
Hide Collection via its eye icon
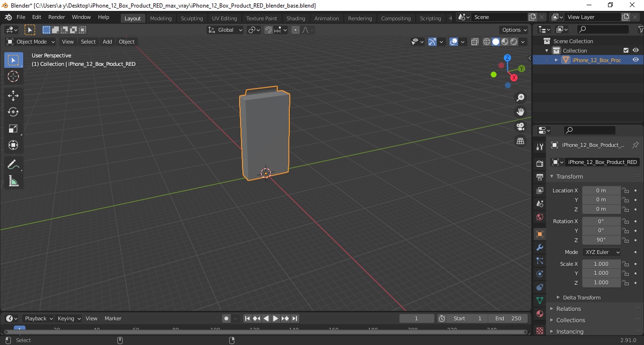[x=636, y=50]
